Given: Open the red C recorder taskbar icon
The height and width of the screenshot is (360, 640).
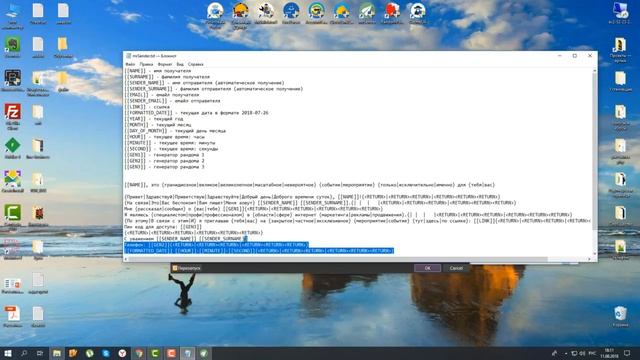Looking at the screenshot, I should (x=171, y=353).
